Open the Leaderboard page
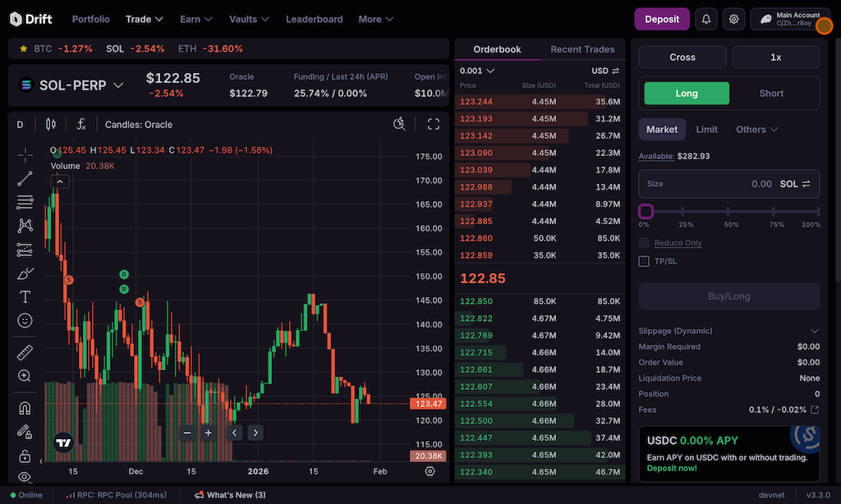The height and width of the screenshot is (504, 841). pyautogui.click(x=314, y=19)
